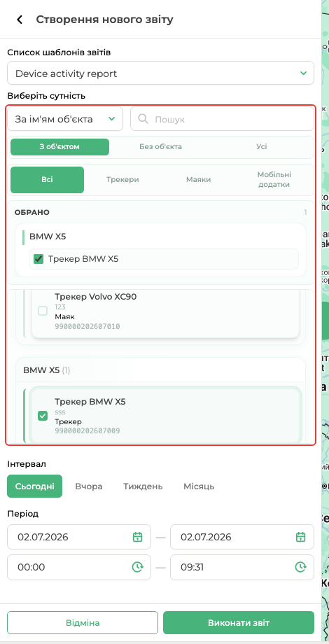Click the clock icon for end time 09:31
329x644 pixels.
[x=301, y=567]
